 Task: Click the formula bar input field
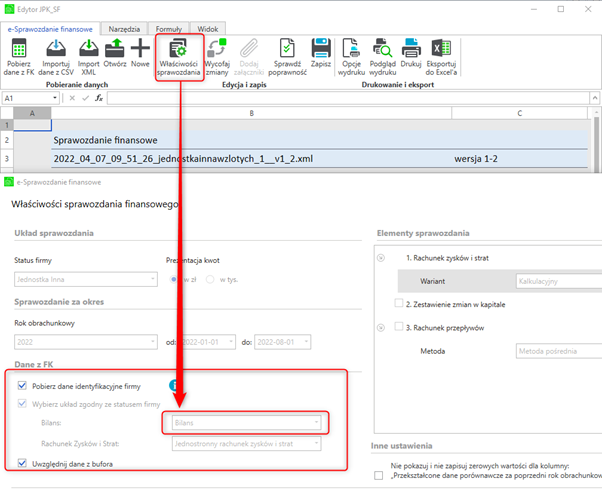coord(348,98)
